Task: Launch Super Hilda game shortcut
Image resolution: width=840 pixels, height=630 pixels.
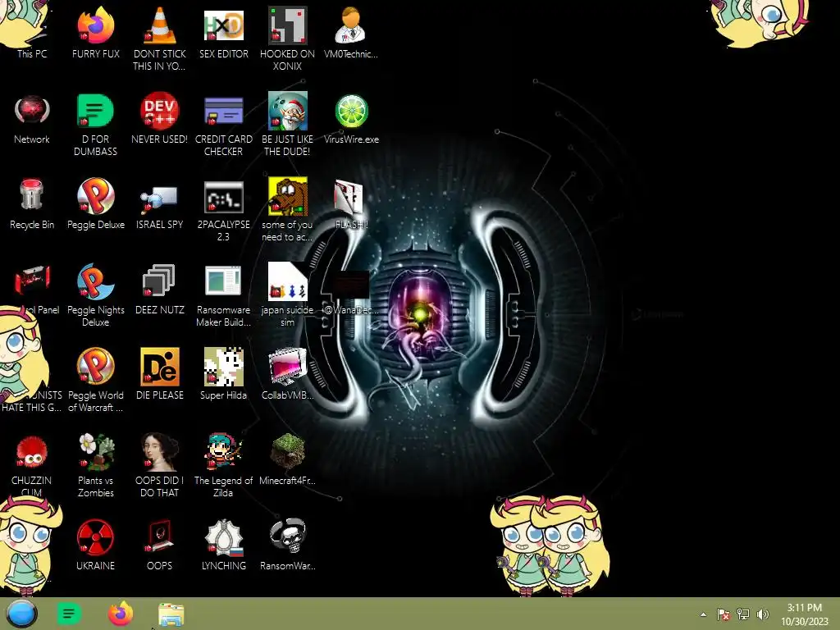Action: point(223,374)
